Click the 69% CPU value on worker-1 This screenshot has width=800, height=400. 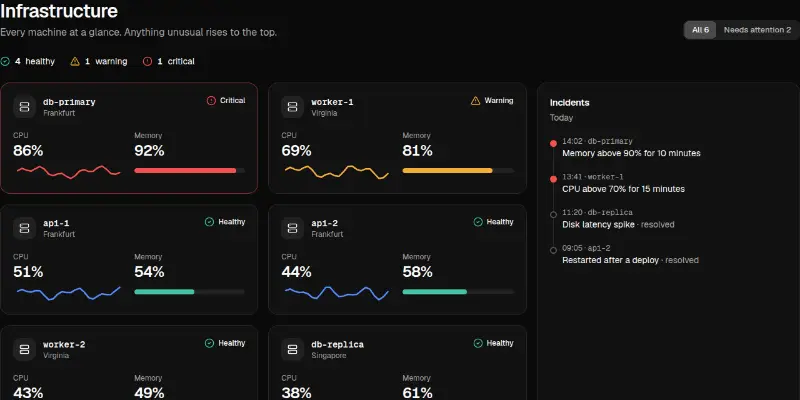(296, 151)
